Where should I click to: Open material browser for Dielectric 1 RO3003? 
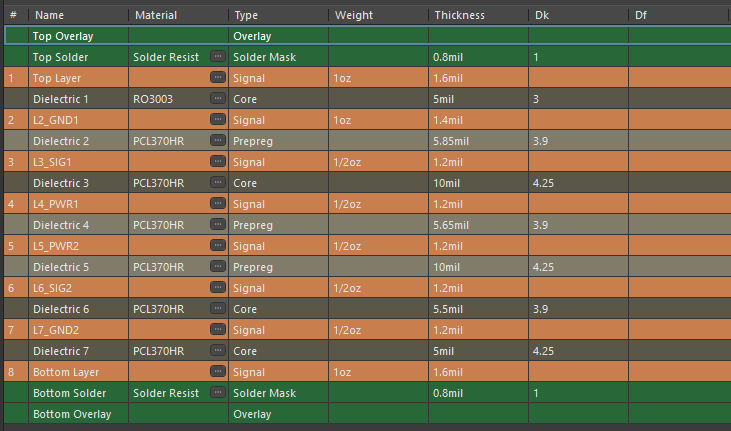(217, 99)
